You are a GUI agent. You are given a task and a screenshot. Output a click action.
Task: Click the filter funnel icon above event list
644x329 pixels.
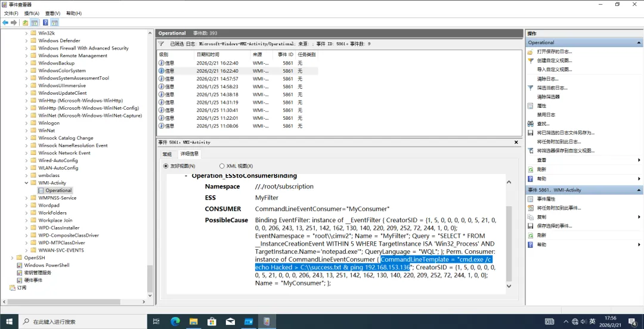point(162,43)
